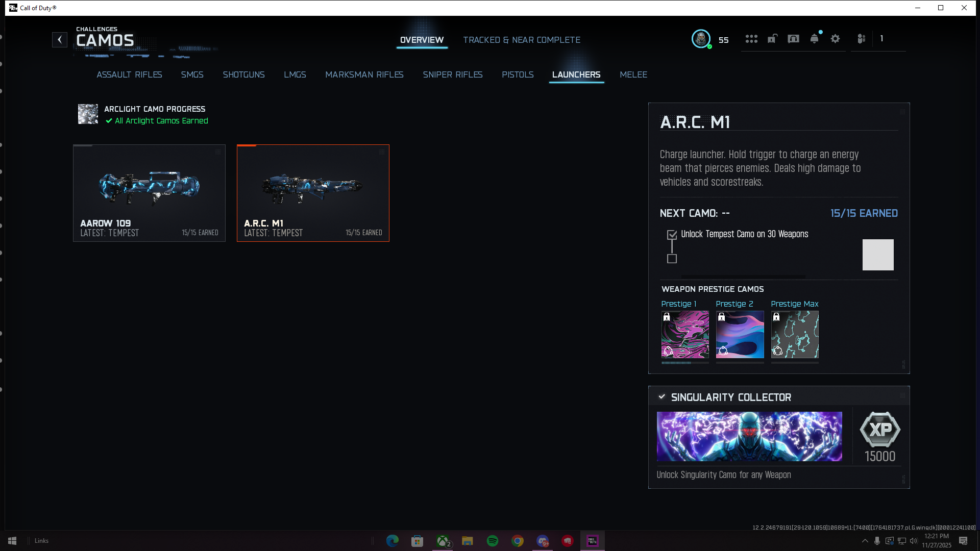Switch to the Overview tab
The height and width of the screenshot is (551, 980).
[x=422, y=40]
